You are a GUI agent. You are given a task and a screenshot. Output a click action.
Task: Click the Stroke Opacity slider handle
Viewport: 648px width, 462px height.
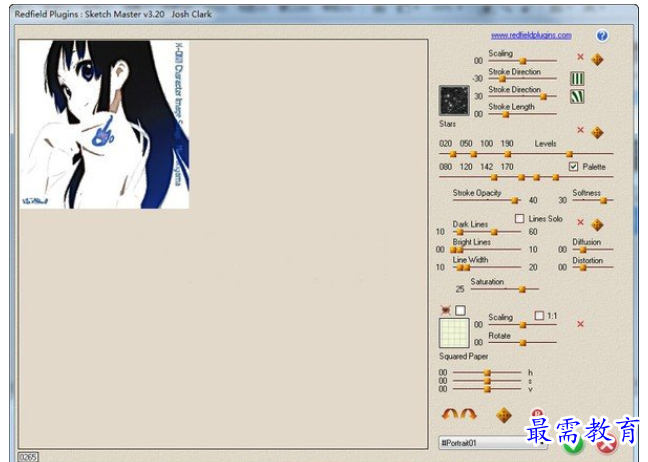click(515, 200)
